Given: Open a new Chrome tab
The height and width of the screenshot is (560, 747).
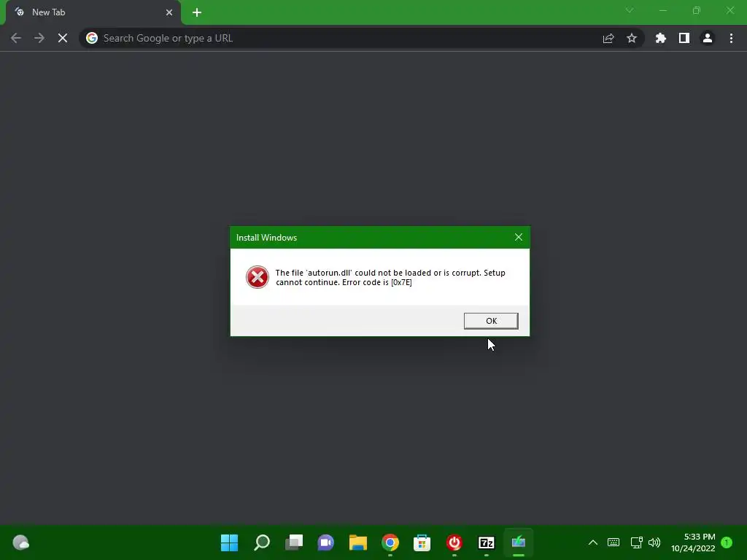Looking at the screenshot, I should tap(197, 12).
